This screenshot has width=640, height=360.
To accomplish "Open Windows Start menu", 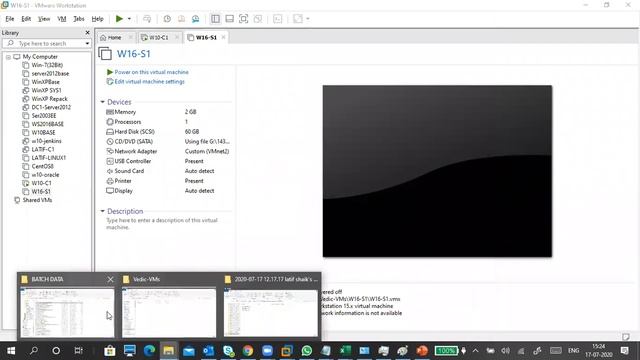I will (11, 351).
